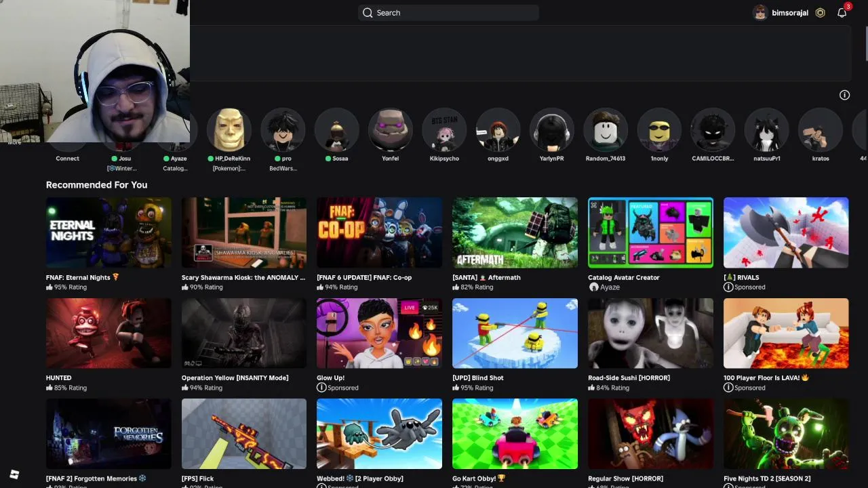Open CAMILOCCBR friend avatar
Viewport: 868px width, 488px height.
click(713, 129)
